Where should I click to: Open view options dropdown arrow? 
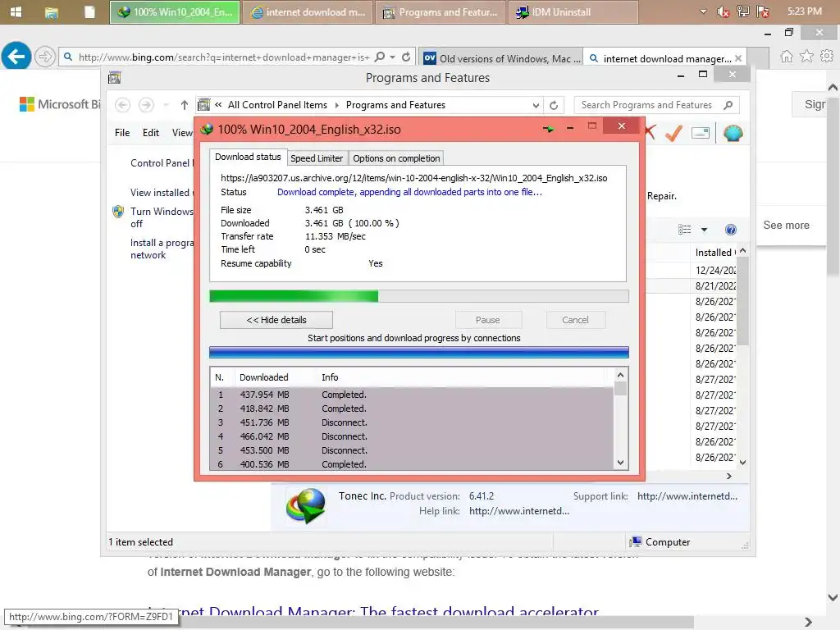pos(704,230)
